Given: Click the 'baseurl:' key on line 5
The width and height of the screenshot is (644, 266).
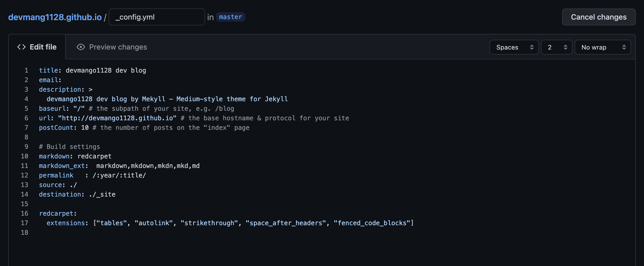Looking at the screenshot, I should coord(54,108).
